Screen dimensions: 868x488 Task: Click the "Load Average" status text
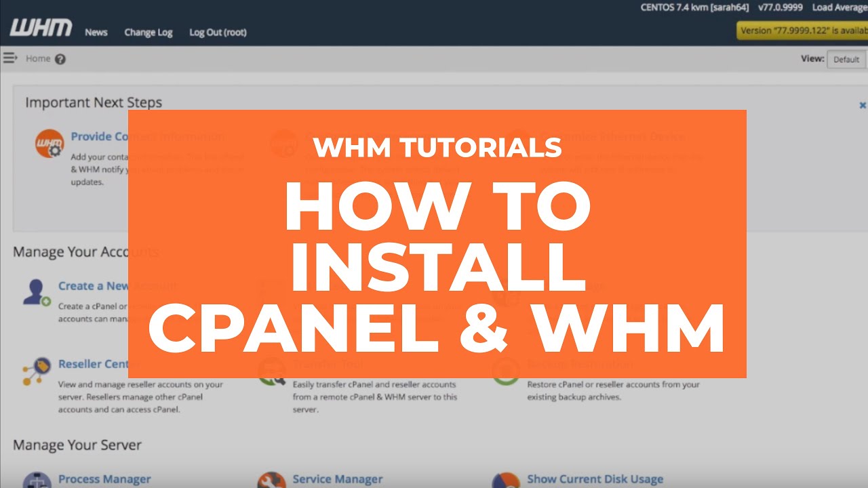coord(840,7)
